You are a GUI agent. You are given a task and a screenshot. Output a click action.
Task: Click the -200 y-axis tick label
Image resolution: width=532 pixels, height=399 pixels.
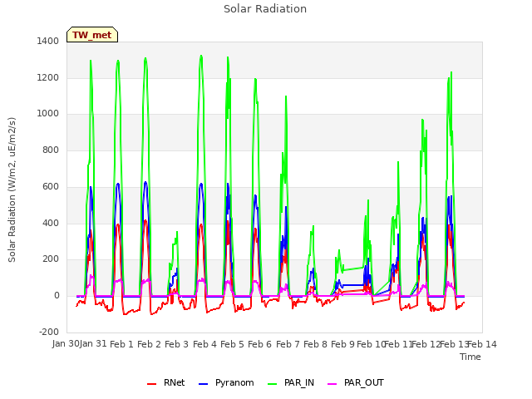[x=49, y=332]
